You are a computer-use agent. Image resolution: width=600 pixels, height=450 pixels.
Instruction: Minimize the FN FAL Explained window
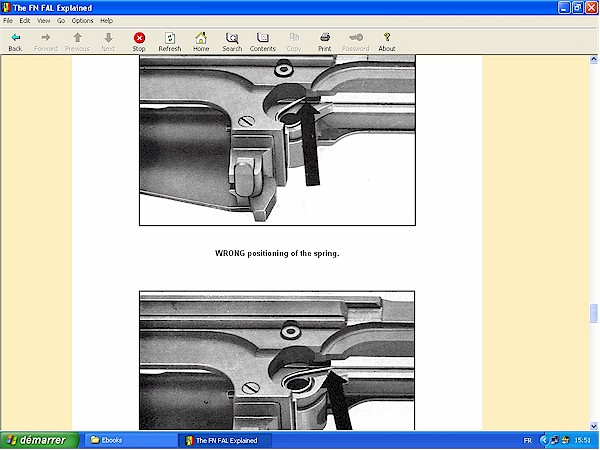[x=564, y=8]
